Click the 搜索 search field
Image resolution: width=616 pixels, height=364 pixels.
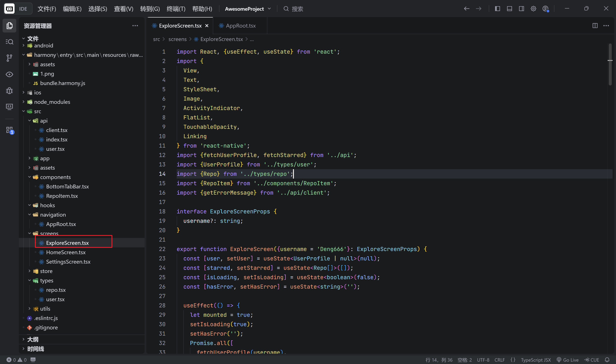(297, 9)
